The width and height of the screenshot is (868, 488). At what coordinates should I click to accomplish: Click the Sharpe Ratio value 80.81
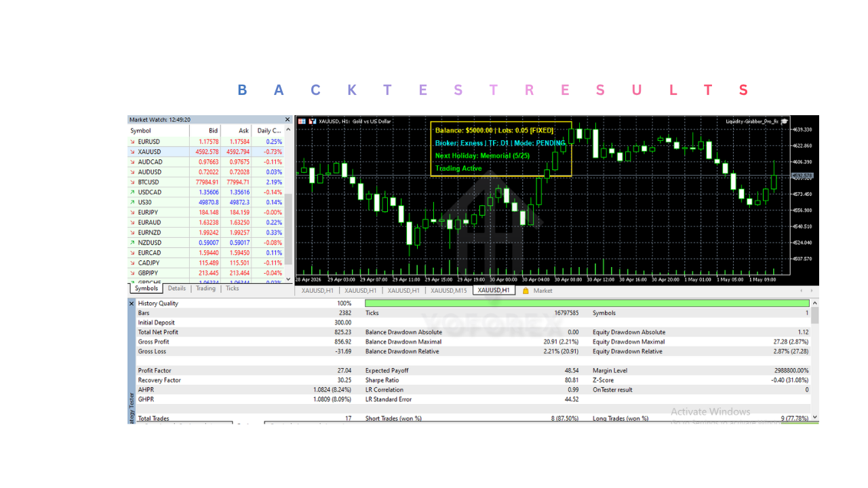pyautogui.click(x=571, y=380)
